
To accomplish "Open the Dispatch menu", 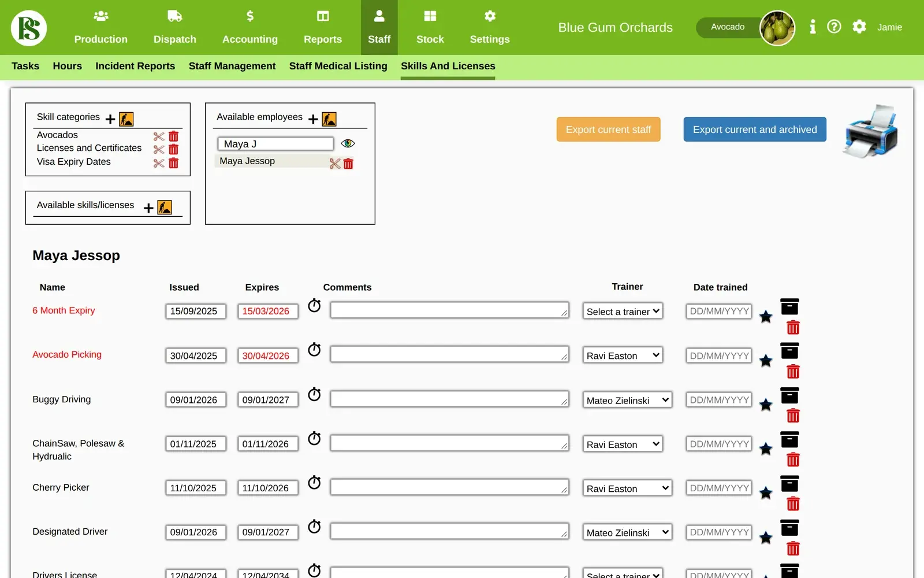I will (175, 28).
